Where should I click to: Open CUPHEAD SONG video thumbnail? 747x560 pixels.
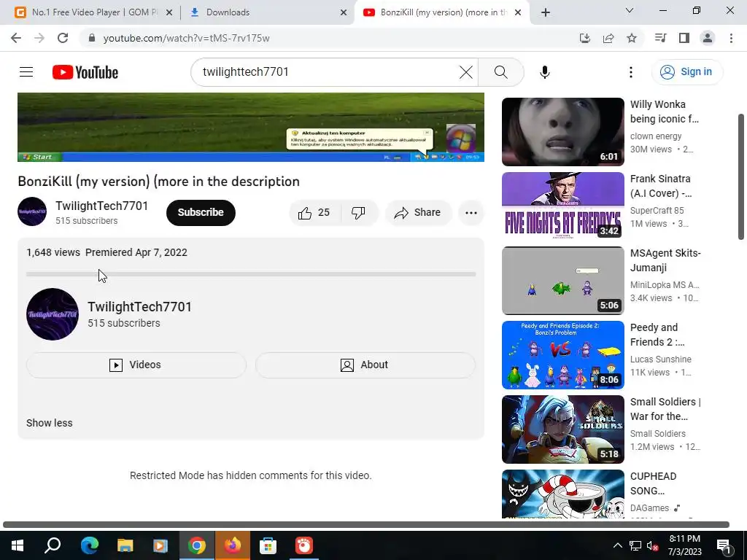(x=562, y=494)
